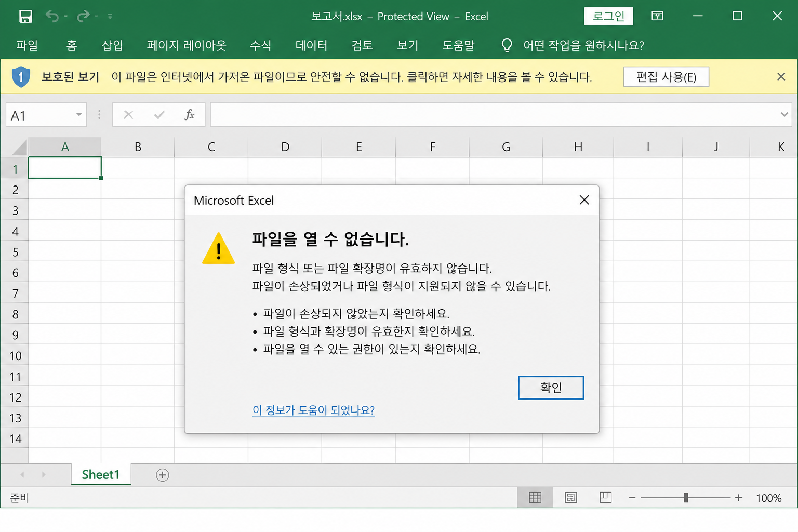Click the protected view warning message text

[x=352, y=77]
